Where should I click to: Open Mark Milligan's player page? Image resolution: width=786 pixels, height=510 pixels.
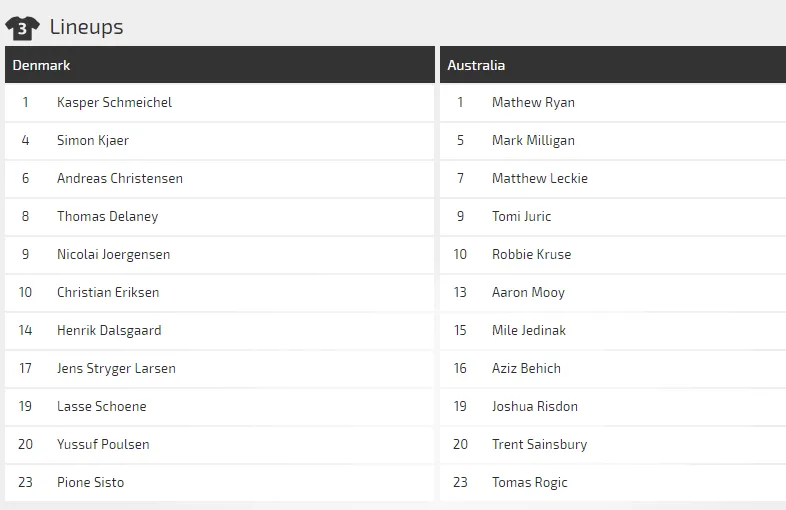(x=533, y=140)
